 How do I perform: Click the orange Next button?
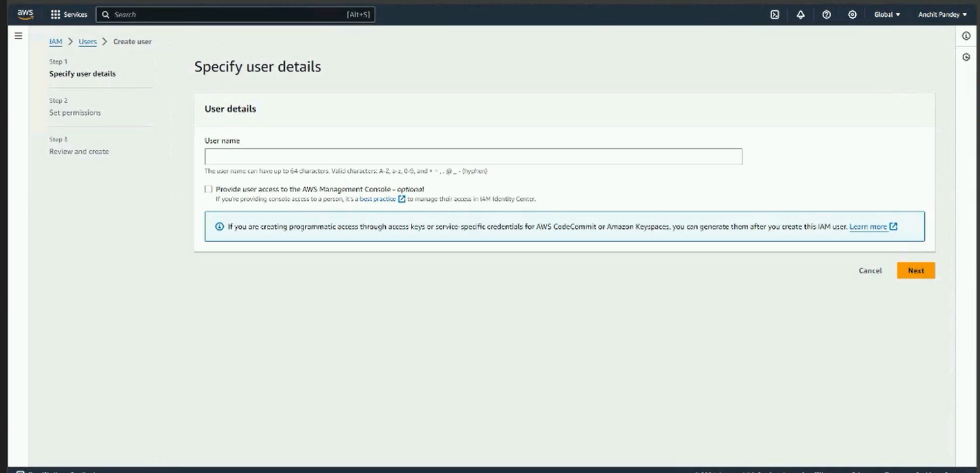(x=916, y=271)
